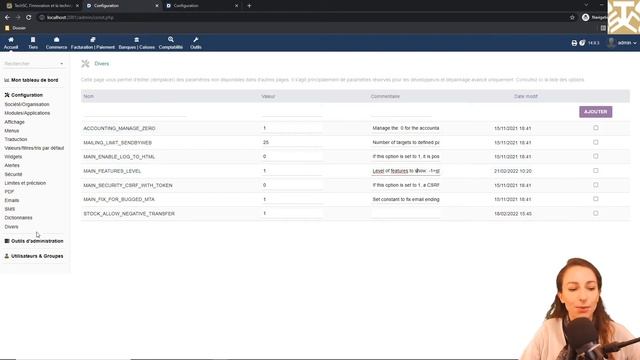The image size is (640, 360).
Task: Open the Traduction sidebar link
Action: tap(16, 139)
